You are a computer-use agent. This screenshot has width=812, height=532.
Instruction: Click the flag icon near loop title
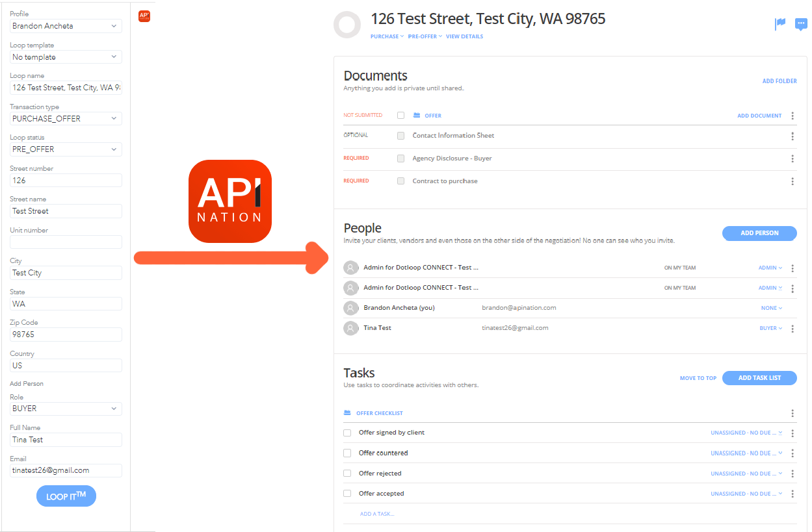point(780,24)
